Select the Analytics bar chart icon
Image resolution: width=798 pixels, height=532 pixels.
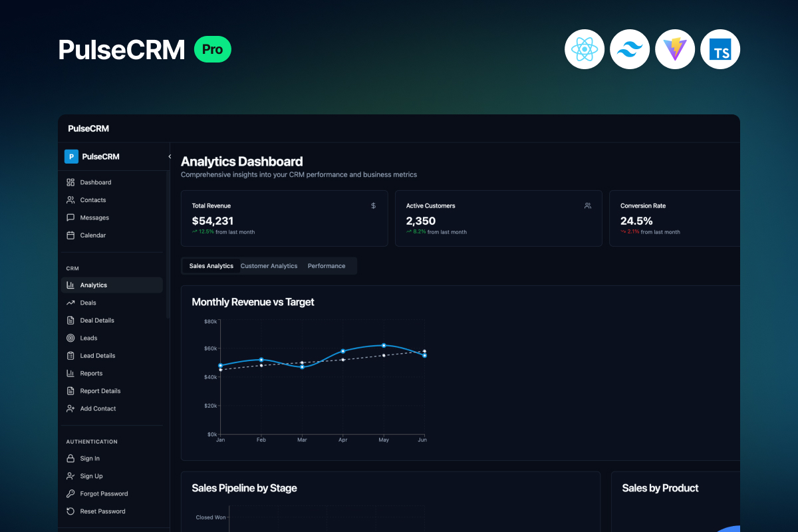click(70, 285)
